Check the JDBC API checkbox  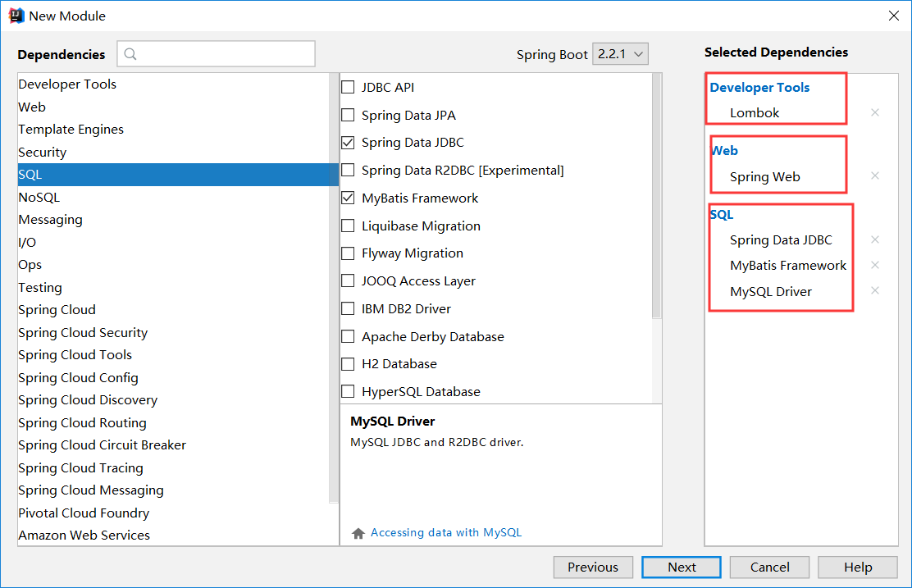tap(348, 86)
